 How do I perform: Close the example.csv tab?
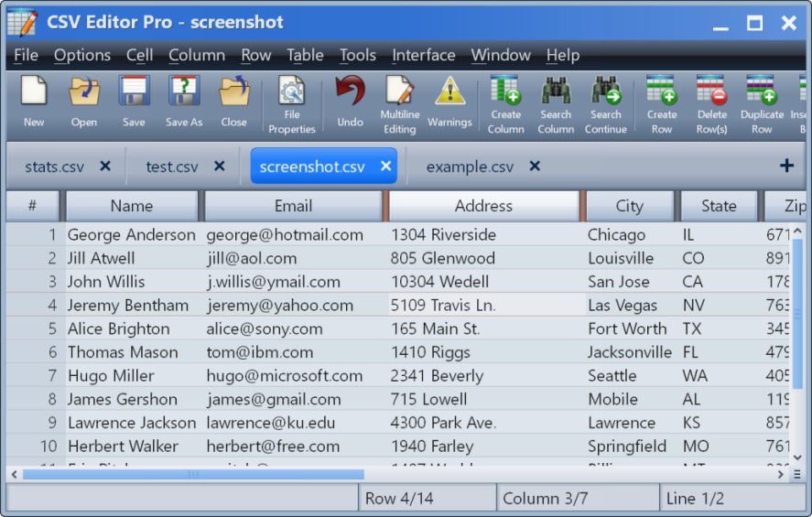535,167
